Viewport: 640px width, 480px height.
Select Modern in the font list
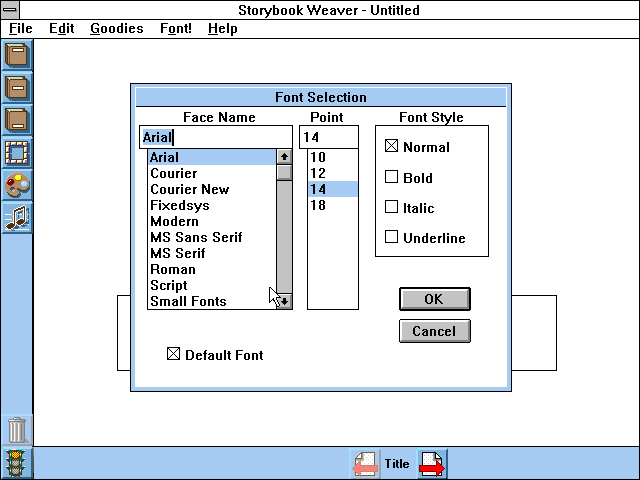click(211, 221)
